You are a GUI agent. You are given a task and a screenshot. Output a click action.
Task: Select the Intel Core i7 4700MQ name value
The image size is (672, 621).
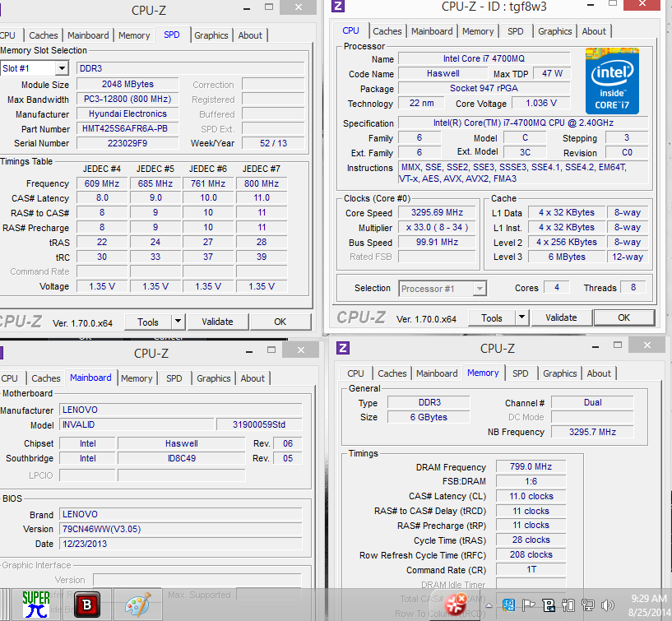(484, 58)
